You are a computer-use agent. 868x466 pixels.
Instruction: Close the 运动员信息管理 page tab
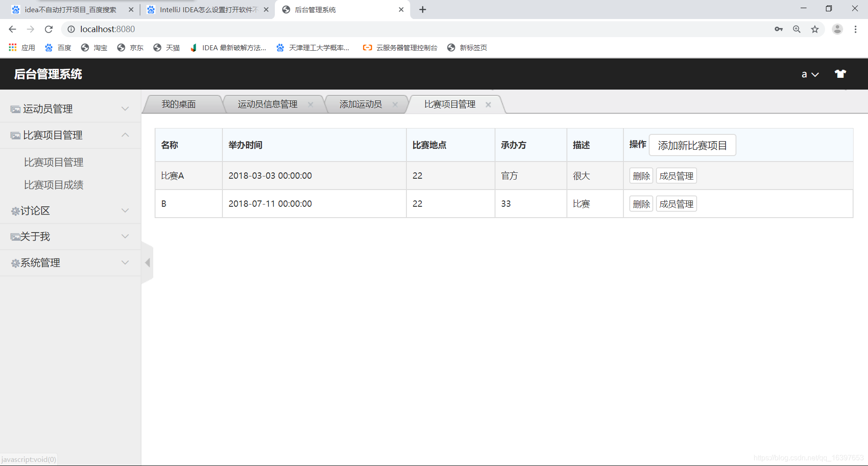[310, 105]
